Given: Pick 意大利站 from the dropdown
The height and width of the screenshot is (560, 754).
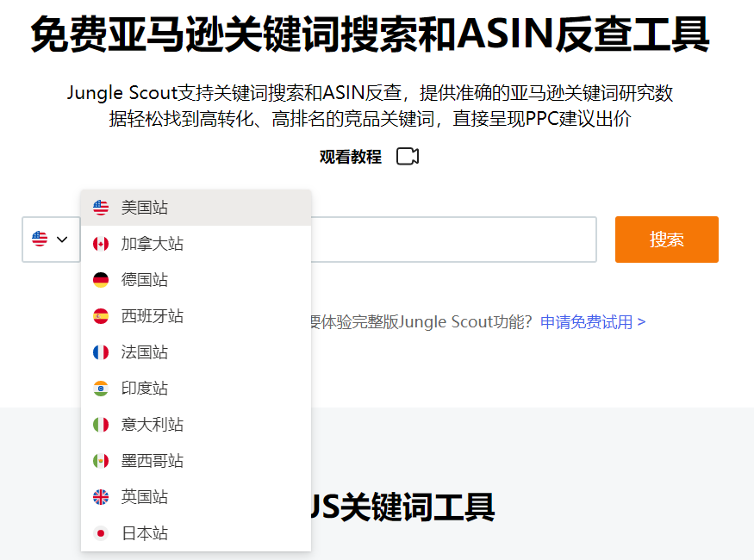Looking at the screenshot, I should click(x=153, y=425).
